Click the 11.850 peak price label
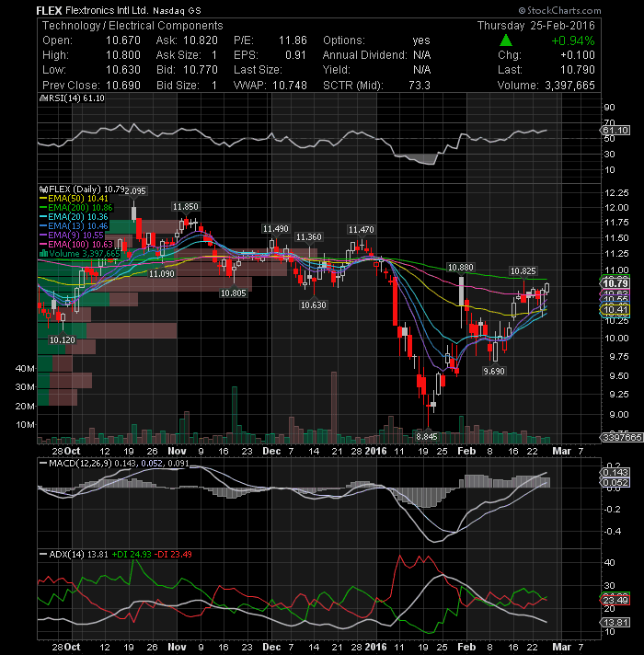This screenshot has height=655, width=644. (x=186, y=207)
